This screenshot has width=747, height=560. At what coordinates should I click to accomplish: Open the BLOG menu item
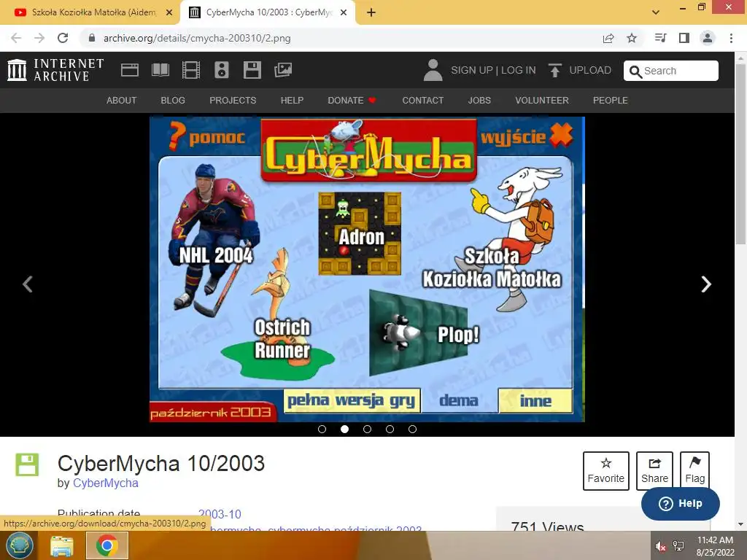(173, 101)
